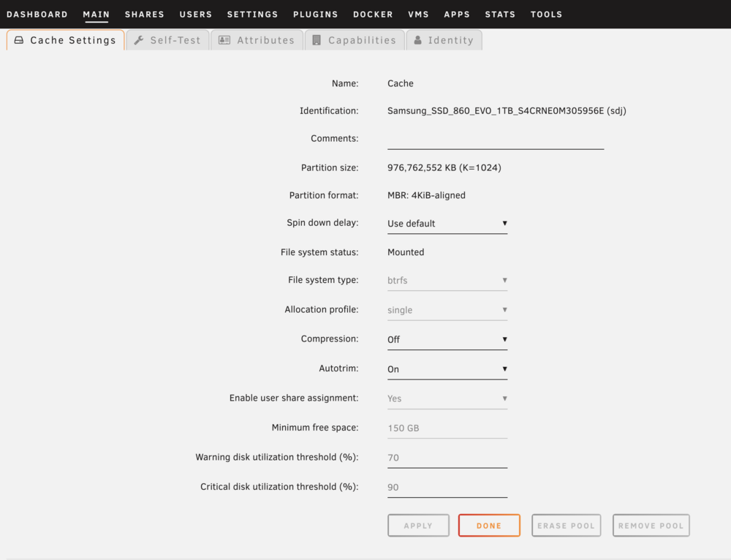Viewport: 731px width, 560px height.
Task: Go to the Docker page
Action: click(x=373, y=15)
